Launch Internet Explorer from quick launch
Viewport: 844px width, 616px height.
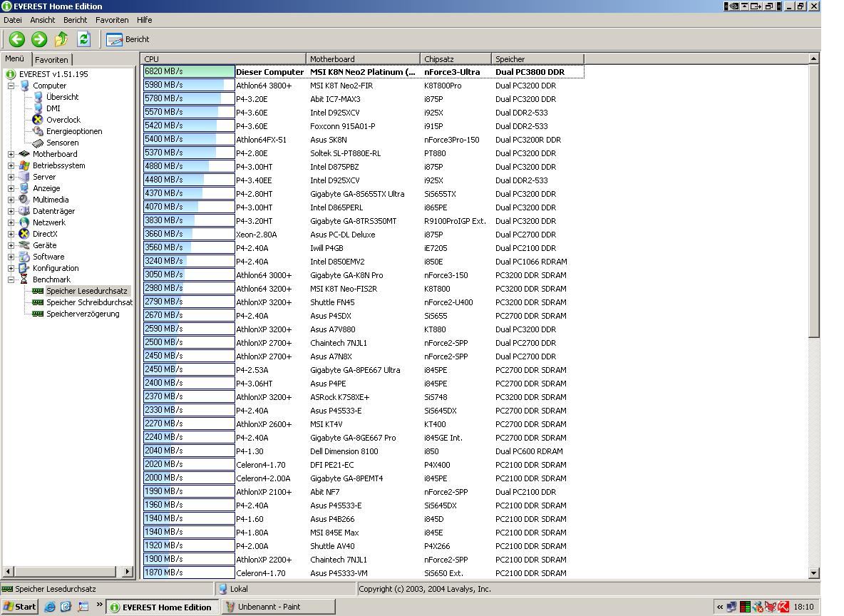[x=49, y=607]
